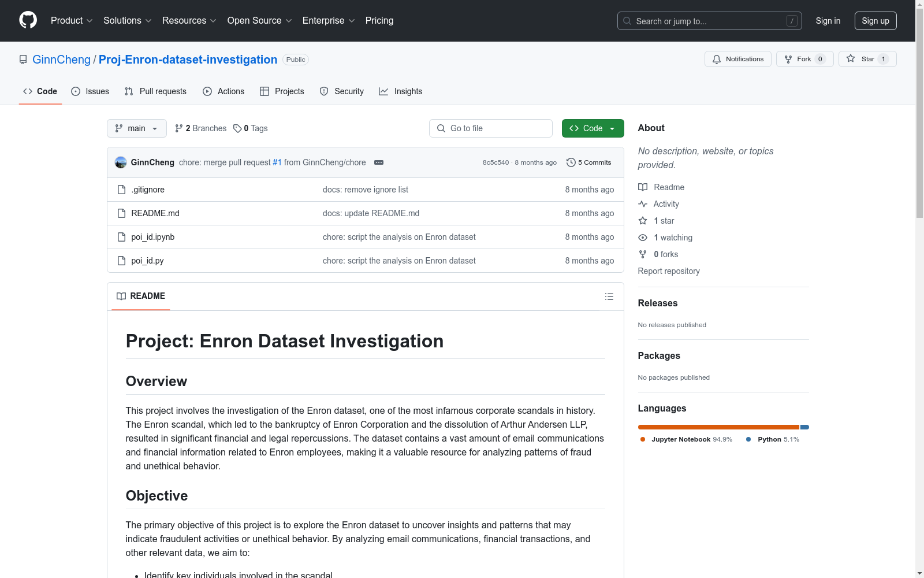Viewport: 924px width, 578px height.
Task: Click the Readme book icon in About
Action: pos(643,187)
